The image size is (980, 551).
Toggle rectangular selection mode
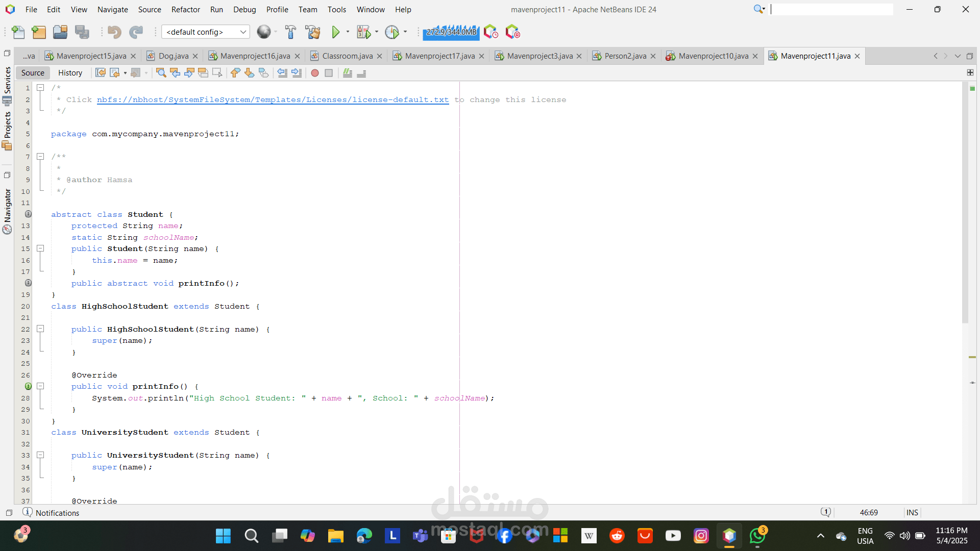[x=217, y=73]
